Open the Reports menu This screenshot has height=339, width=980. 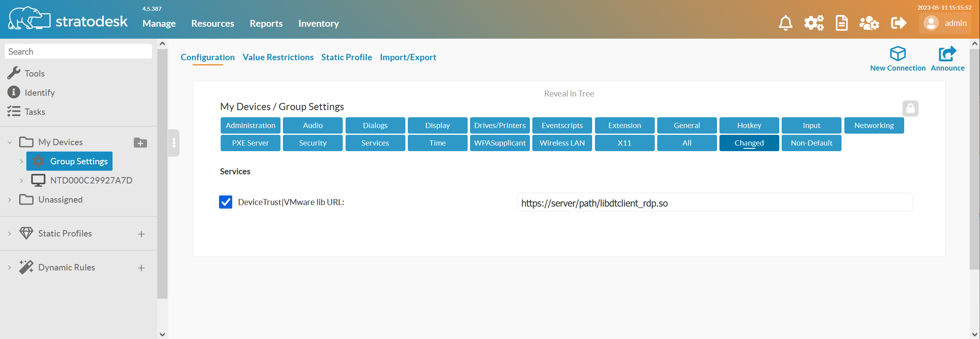coord(266,24)
